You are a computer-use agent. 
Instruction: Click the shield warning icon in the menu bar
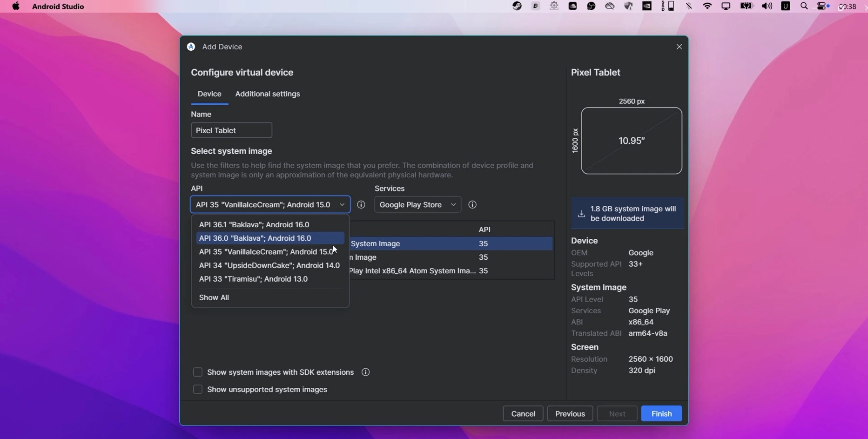pos(629,6)
